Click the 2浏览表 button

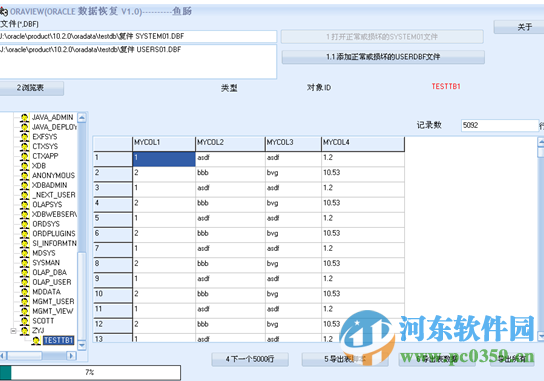pyautogui.click(x=31, y=88)
